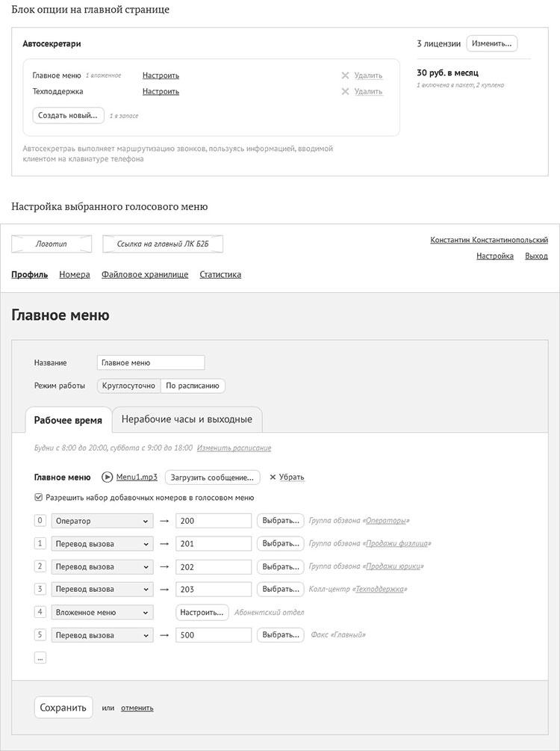Play the Menu1.mp3 audio message

108,477
